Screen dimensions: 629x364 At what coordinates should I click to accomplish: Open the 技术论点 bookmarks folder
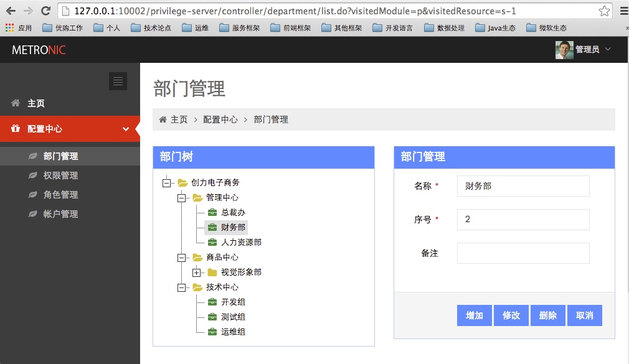coord(151,27)
